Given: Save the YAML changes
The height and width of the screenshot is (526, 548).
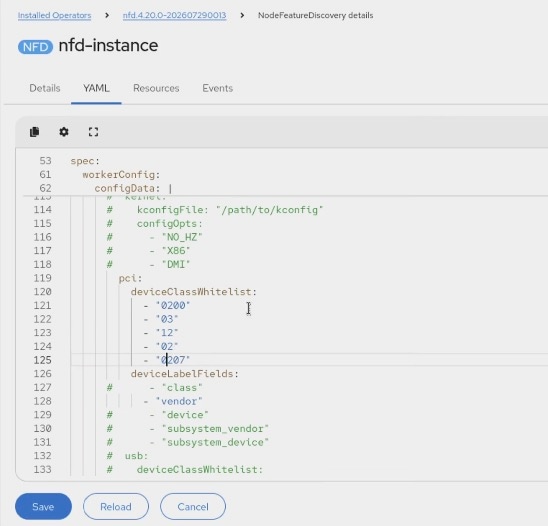Looking at the screenshot, I should click(43, 506).
